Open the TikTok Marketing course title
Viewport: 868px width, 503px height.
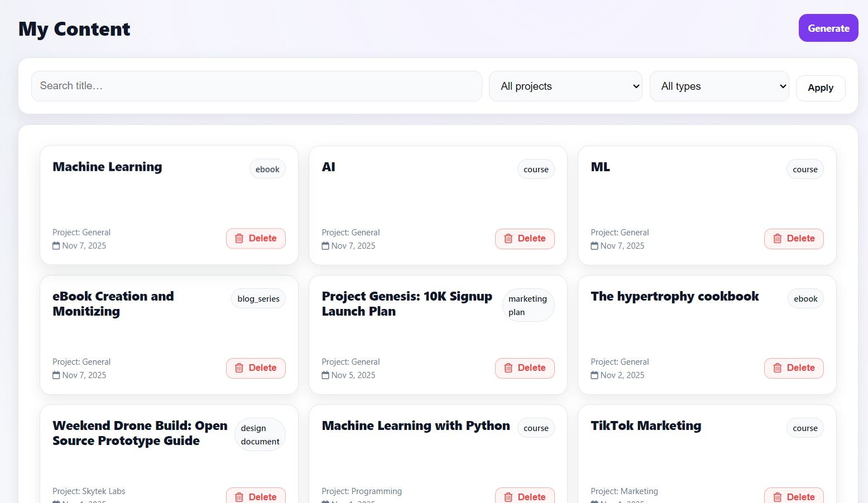[646, 426]
